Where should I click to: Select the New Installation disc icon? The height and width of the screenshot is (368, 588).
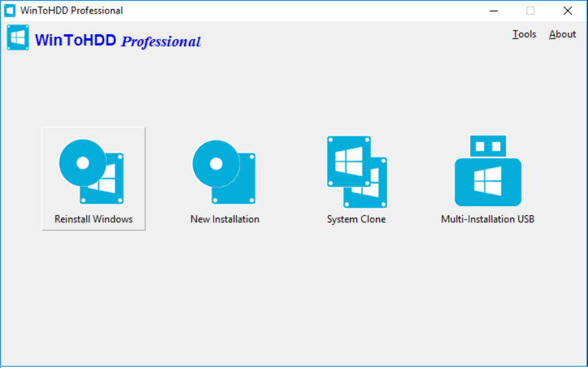click(x=224, y=172)
